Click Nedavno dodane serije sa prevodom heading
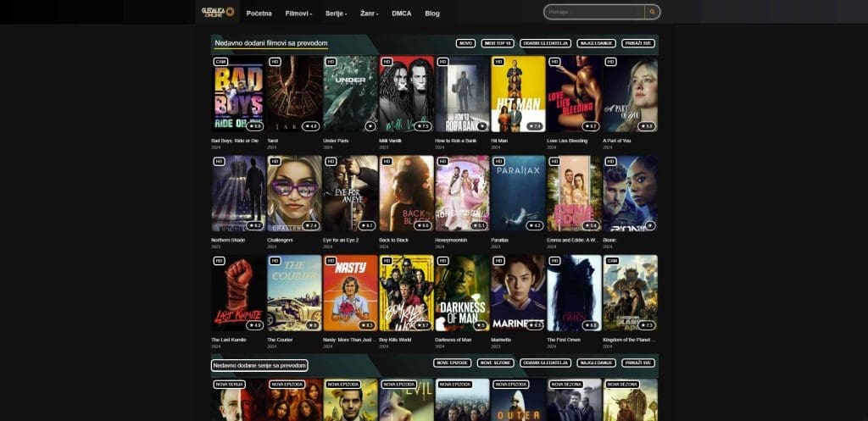 [x=259, y=366]
